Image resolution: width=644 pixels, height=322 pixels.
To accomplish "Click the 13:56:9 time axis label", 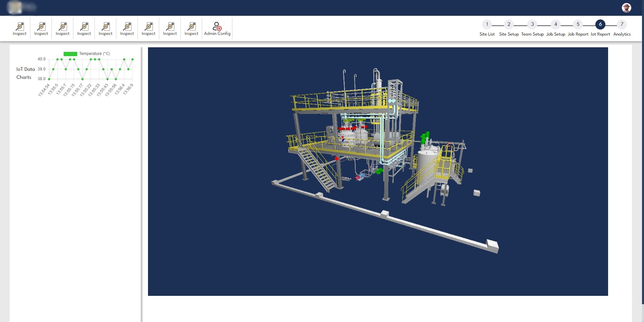I will point(128,89).
